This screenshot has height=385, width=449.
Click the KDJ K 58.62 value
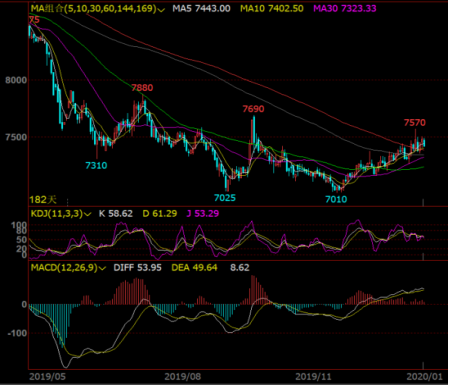coord(116,214)
